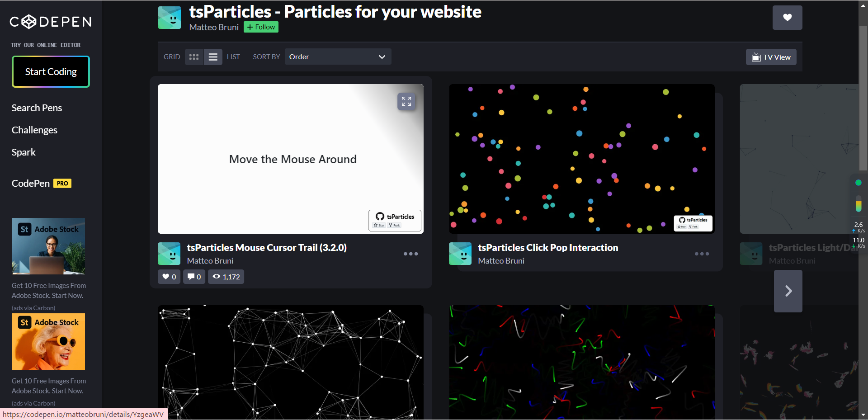Click tsParticles GitHub badge in Mouse Trail preview
The image size is (868, 420).
click(395, 220)
